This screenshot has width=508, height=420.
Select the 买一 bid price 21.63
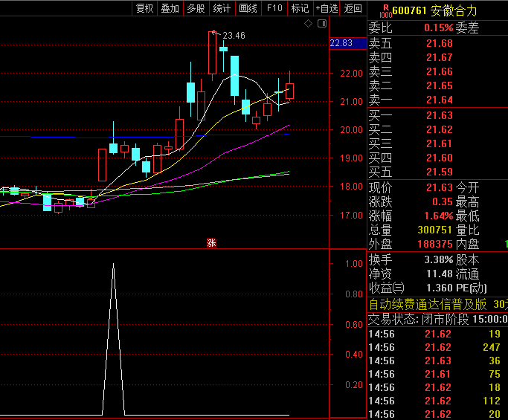pos(439,115)
